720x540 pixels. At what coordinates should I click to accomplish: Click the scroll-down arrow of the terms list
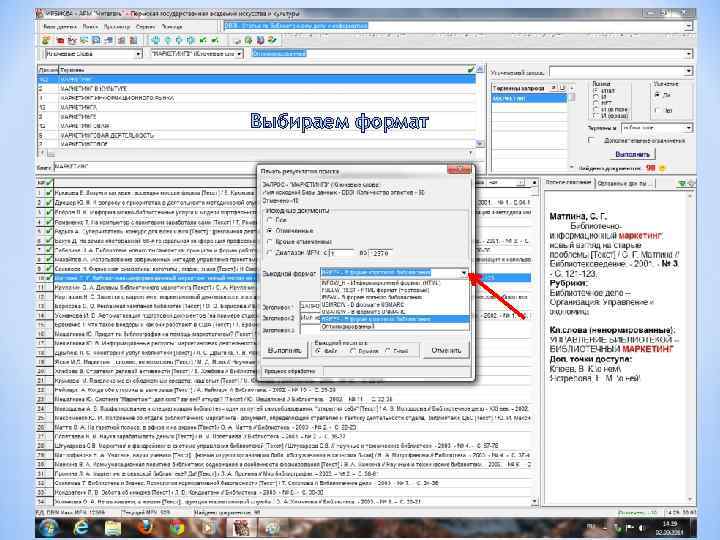pyautogui.click(x=480, y=144)
